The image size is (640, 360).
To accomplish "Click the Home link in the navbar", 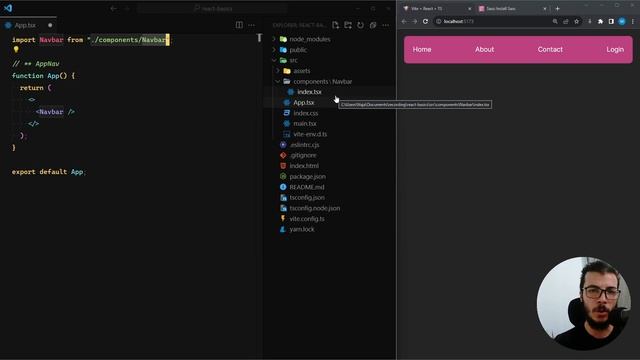I will (422, 49).
